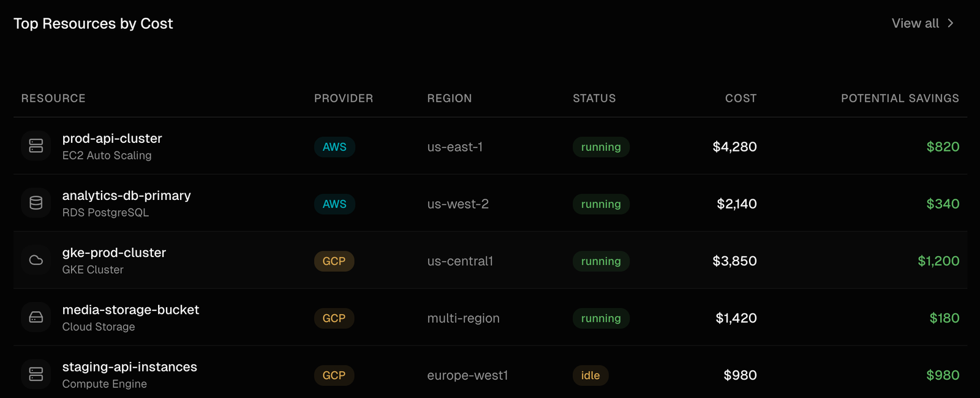Click the compute icon for staging-api-instances

pyautogui.click(x=36, y=374)
